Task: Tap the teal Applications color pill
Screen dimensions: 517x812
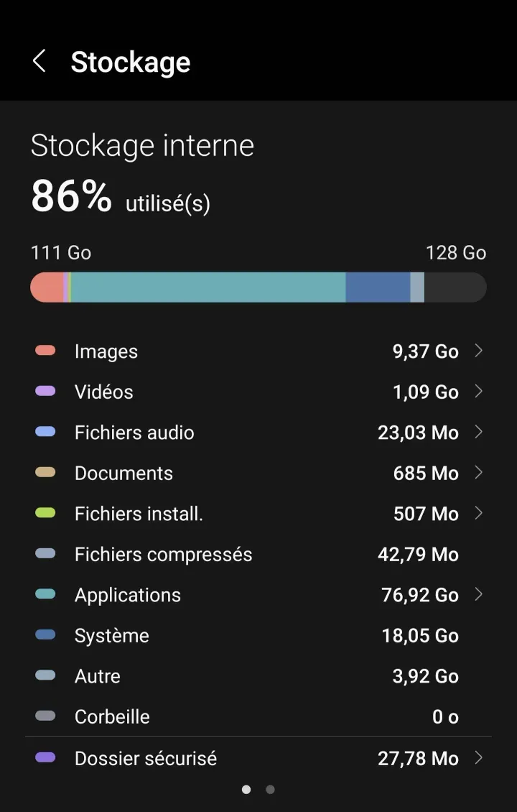Action: [45, 594]
